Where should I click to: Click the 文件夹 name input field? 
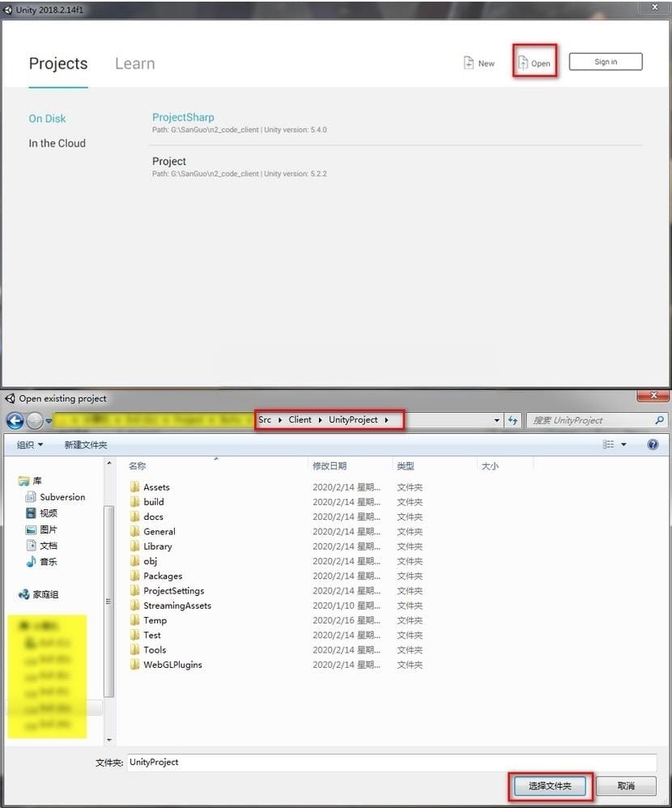pyautogui.click(x=392, y=763)
